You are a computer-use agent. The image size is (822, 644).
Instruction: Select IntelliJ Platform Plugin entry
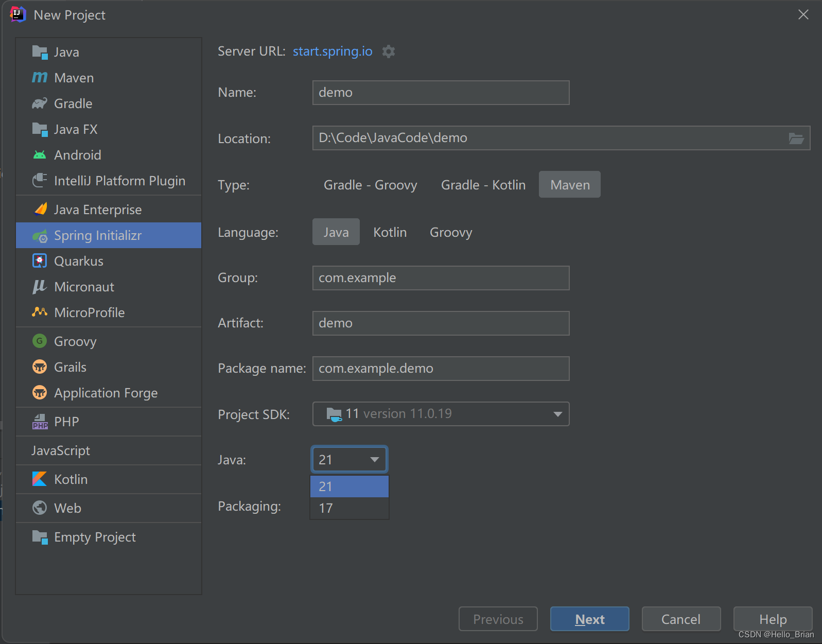[x=109, y=181]
